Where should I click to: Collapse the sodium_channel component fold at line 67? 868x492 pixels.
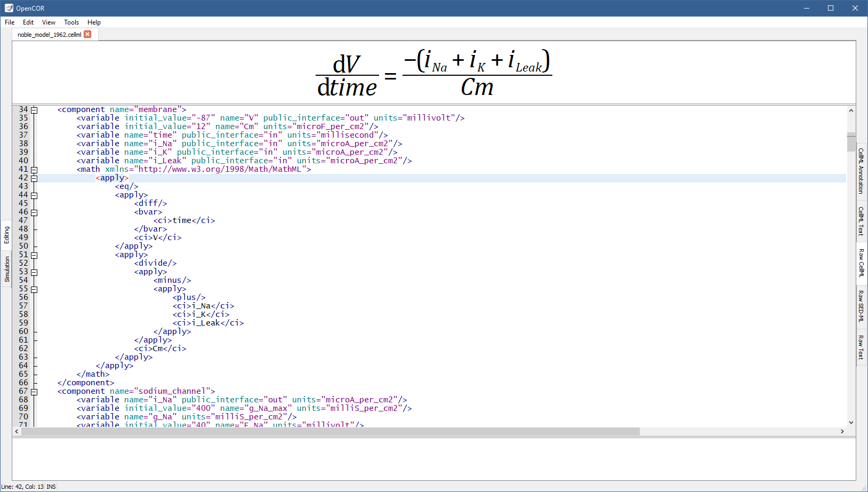click(x=34, y=392)
